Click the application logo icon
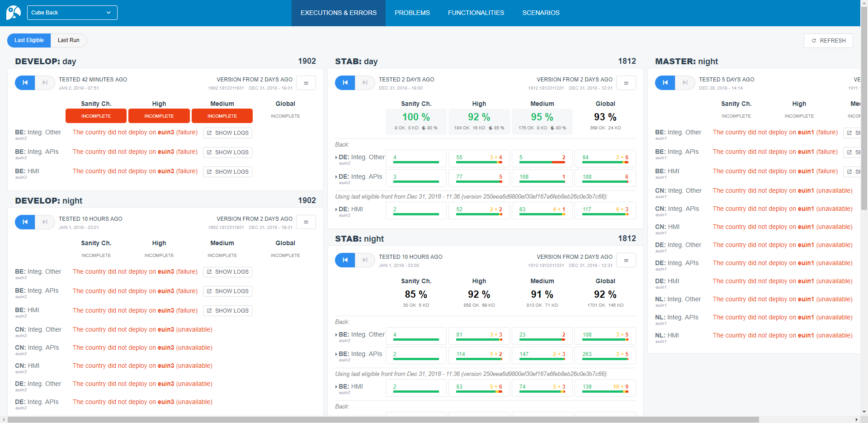 14,13
